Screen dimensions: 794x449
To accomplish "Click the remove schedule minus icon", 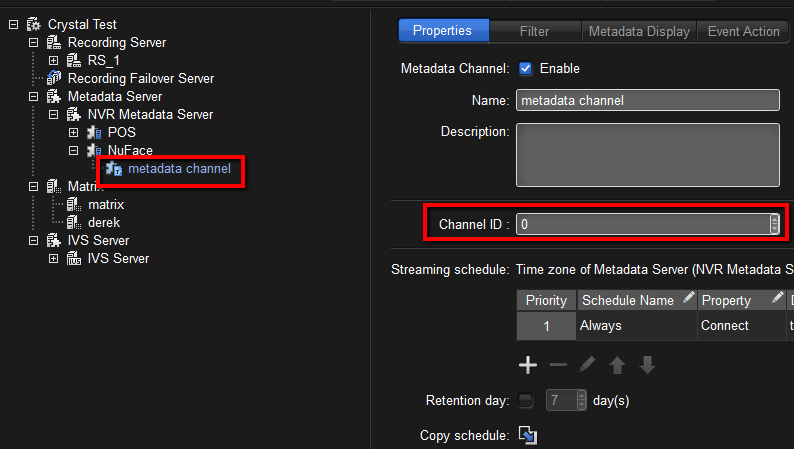I will pyautogui.click(x=558, y=365).
